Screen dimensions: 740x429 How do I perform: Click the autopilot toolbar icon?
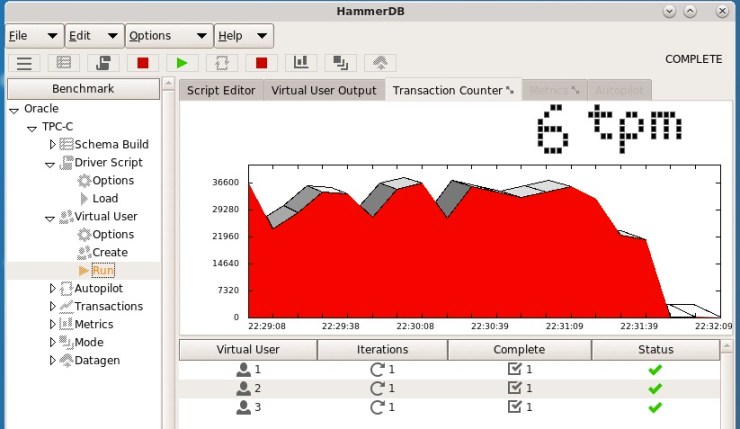pyautogui.click(x=222, y=63)
